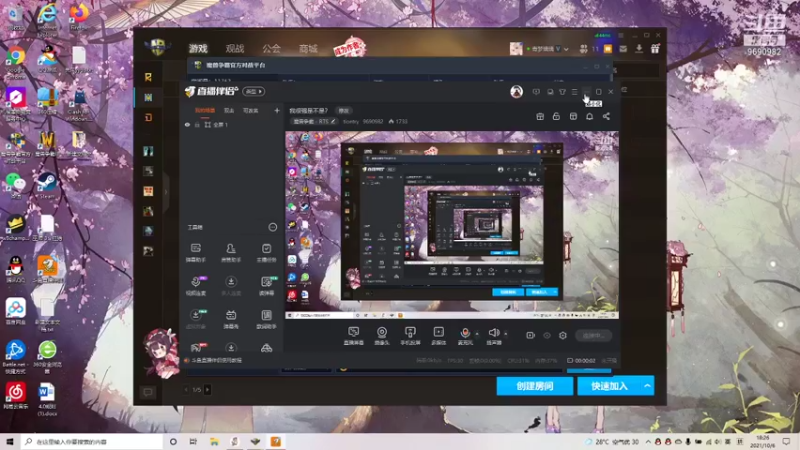This screenshot has width=800, height=450.
Task: Expand the speaker options arrow
Action: pyautogui.click(x=506, y=334)
